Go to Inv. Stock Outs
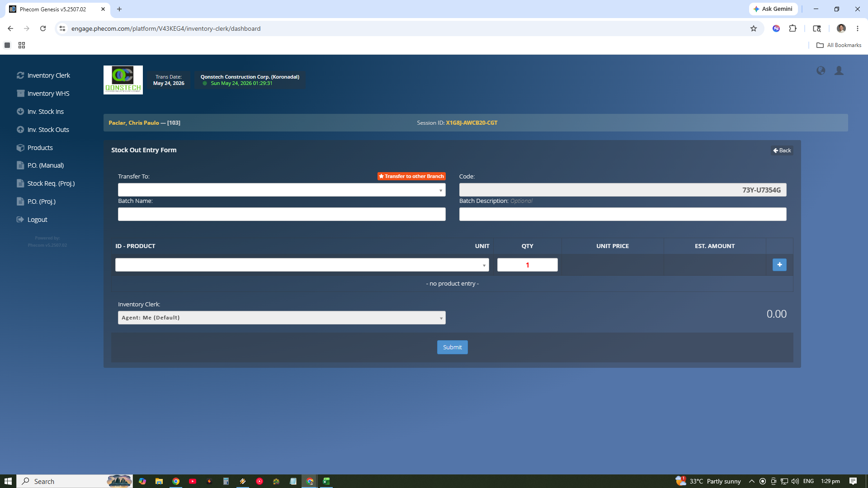This screenshot has height=488, width=868. (43, 130)
